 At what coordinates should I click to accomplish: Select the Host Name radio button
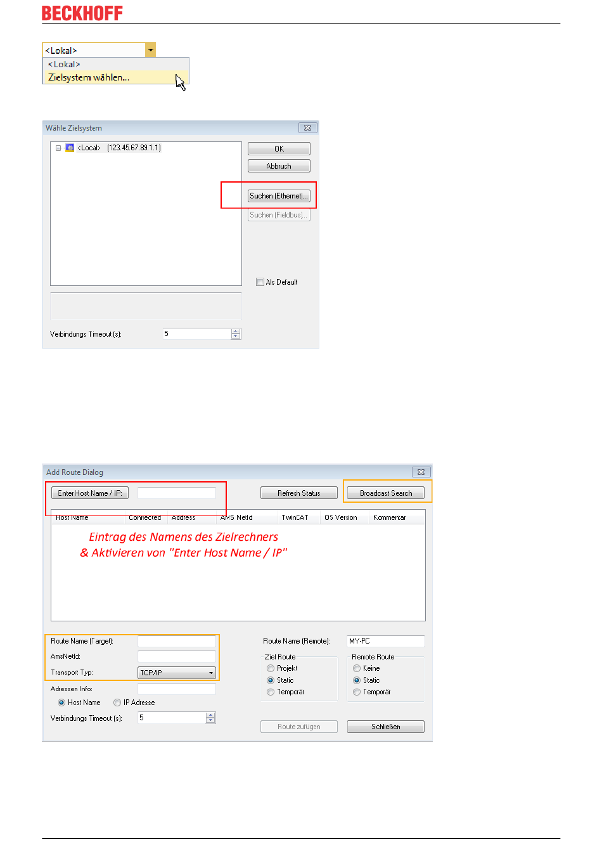(x=61, y=703)
